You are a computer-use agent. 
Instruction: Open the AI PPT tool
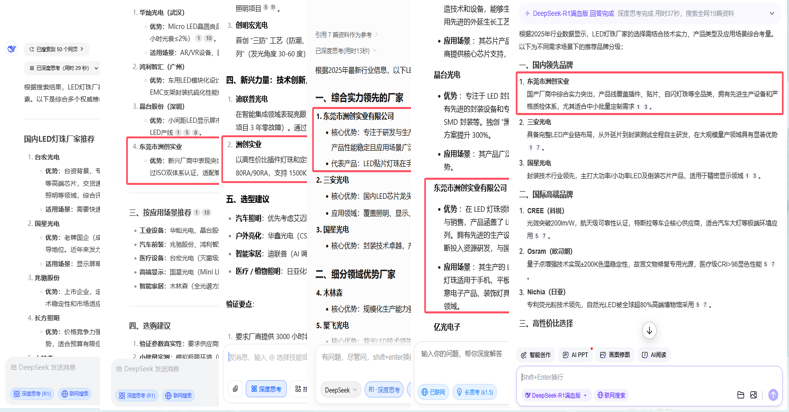(x=576, y=355)
